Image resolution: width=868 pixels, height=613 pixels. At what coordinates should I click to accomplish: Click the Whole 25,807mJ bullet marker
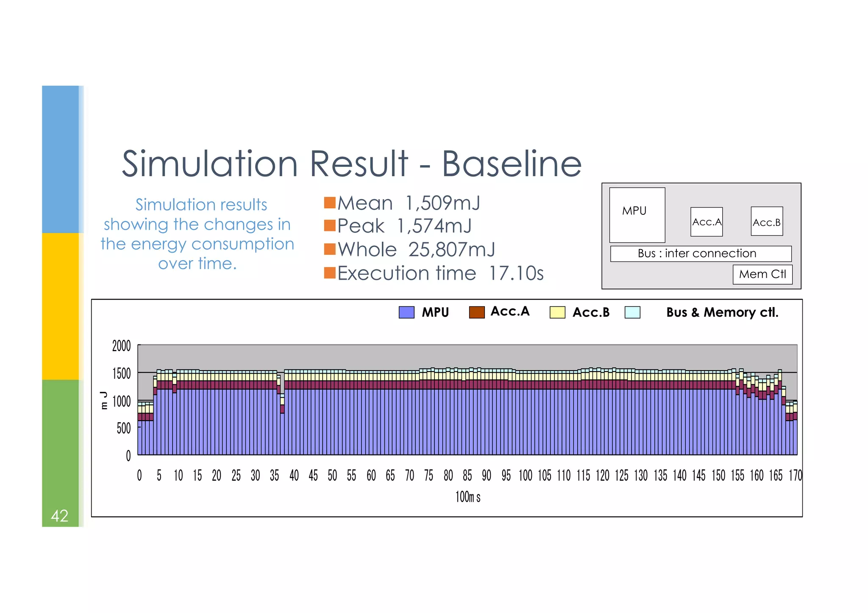pos(329,249)
